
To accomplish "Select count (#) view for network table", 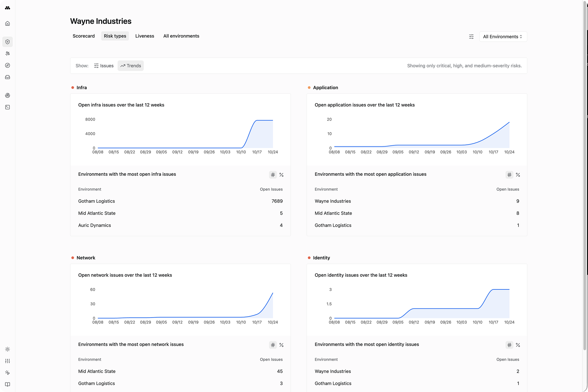I will click(x=273, y=345).
